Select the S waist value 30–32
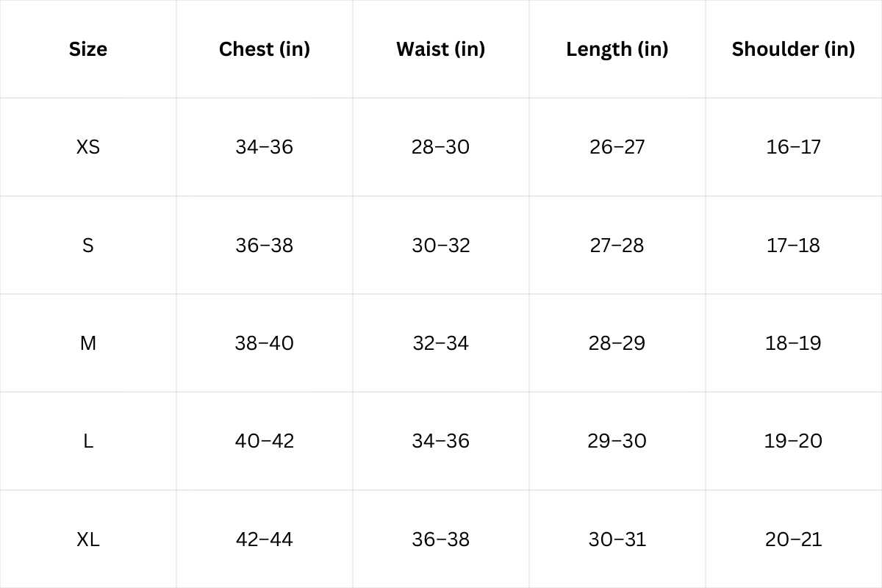 [441, 245]
